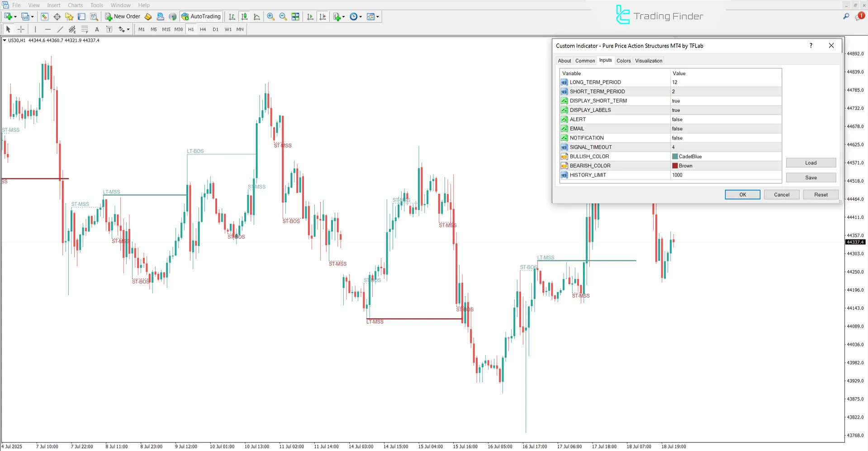Open the Market Watch panel icon

point(44,17)
